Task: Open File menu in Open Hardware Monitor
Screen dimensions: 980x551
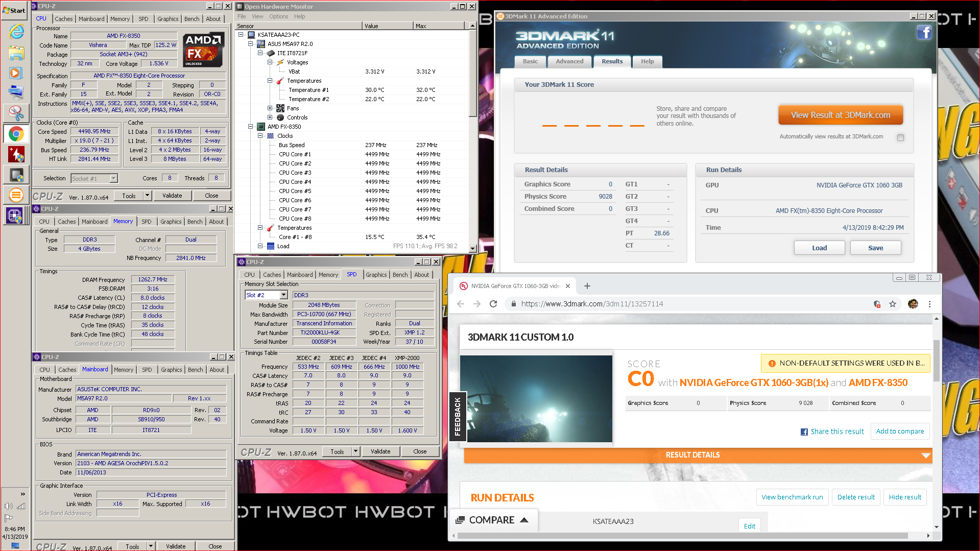Action: click(x=242, y=16)
